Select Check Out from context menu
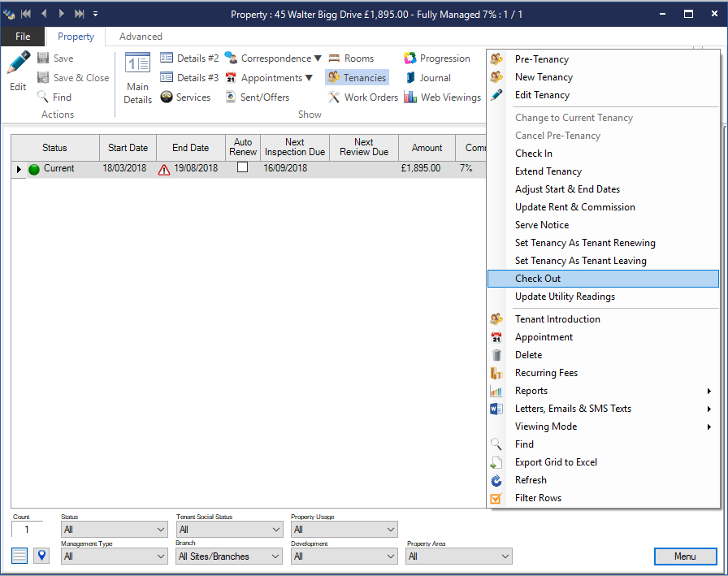This screenshot has width=728, height=576. pyautogui.click(x=538, y=279)
